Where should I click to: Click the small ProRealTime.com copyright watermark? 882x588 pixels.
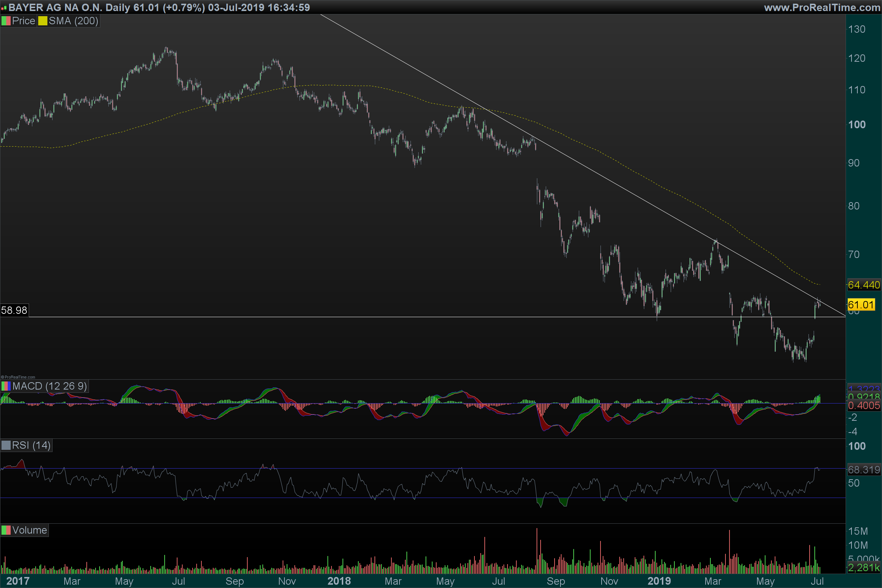tap(18, 377)
